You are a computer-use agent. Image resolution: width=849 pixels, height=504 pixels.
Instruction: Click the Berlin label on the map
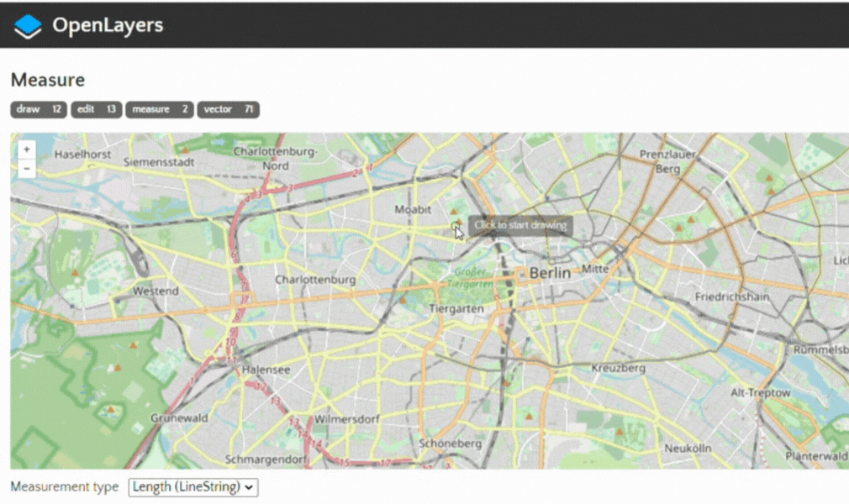(x=550, y=273)
